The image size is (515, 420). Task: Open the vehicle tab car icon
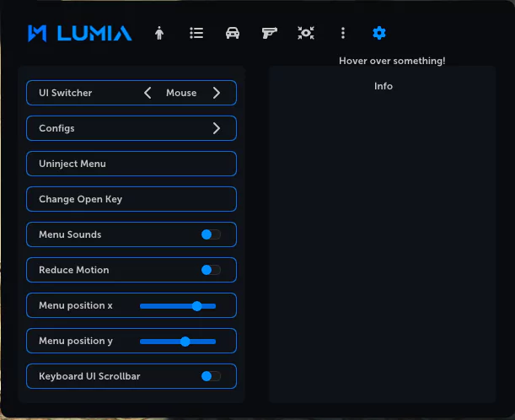[233, 33]
